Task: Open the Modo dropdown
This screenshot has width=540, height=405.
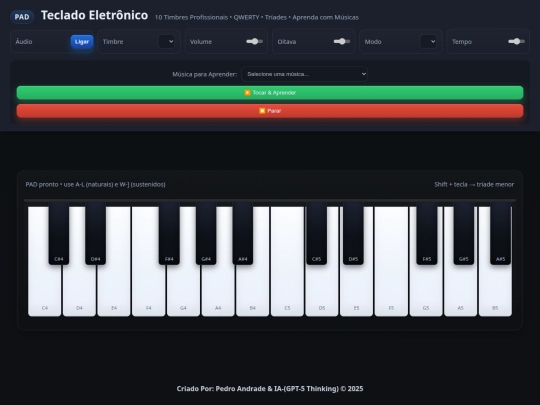Action: point(428,42)
